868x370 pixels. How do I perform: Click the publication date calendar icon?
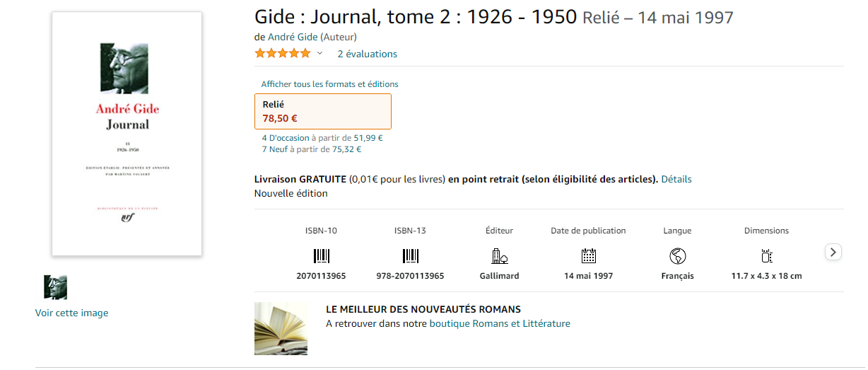click(x=588, y=256)
